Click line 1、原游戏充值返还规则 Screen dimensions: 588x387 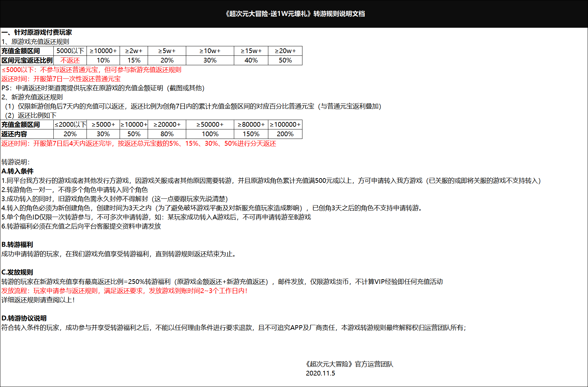tap(35, 42)
